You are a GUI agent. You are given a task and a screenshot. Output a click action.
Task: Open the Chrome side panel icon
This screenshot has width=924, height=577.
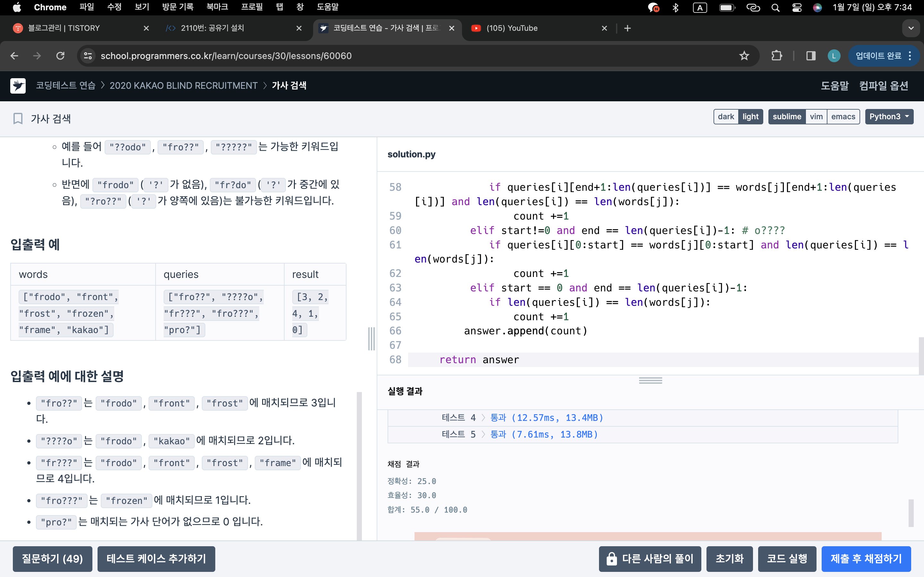811,56
